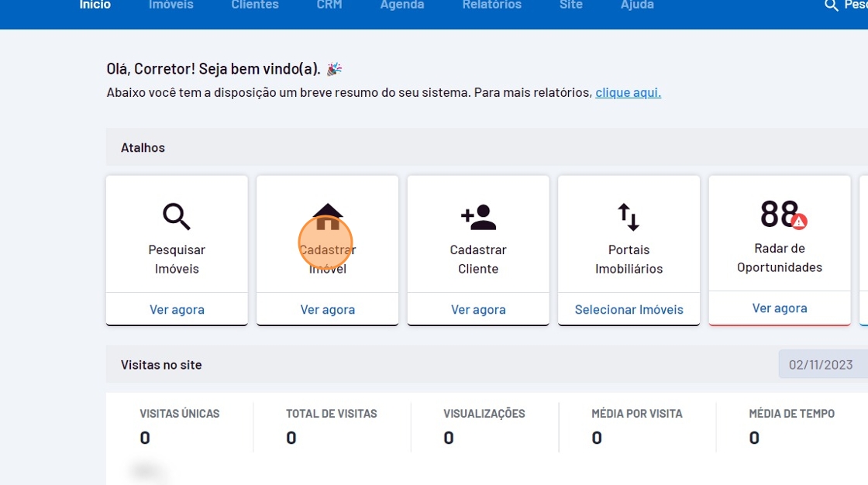Click 'Ver agora' under Cadastrar Cliente
The height and width of the screenshot is (485, 868).
tap(478, 310)
